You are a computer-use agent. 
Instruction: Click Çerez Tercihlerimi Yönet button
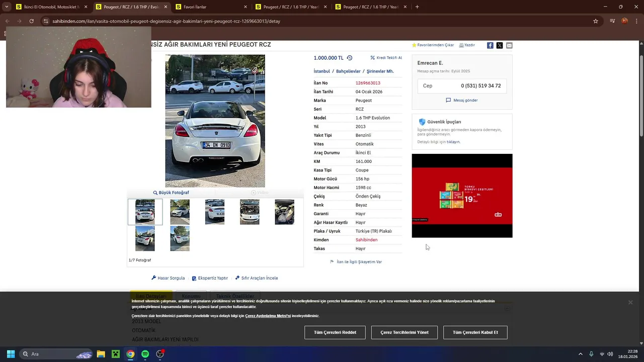tap(405, 332)
